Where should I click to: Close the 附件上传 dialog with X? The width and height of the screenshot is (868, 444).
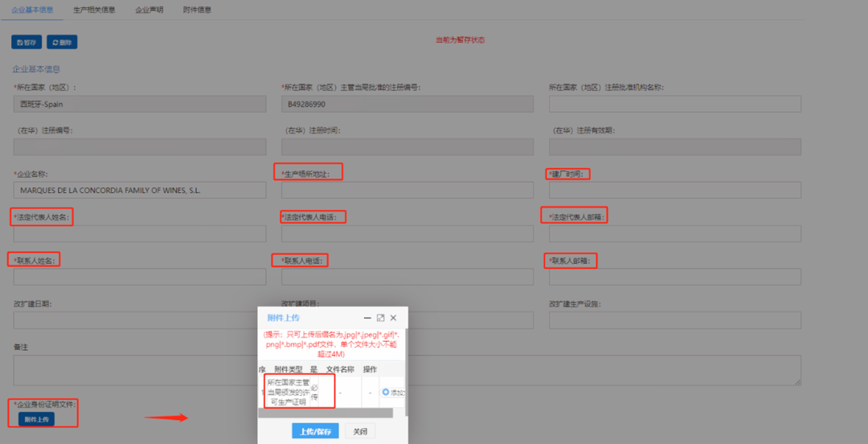click(393, 318)
